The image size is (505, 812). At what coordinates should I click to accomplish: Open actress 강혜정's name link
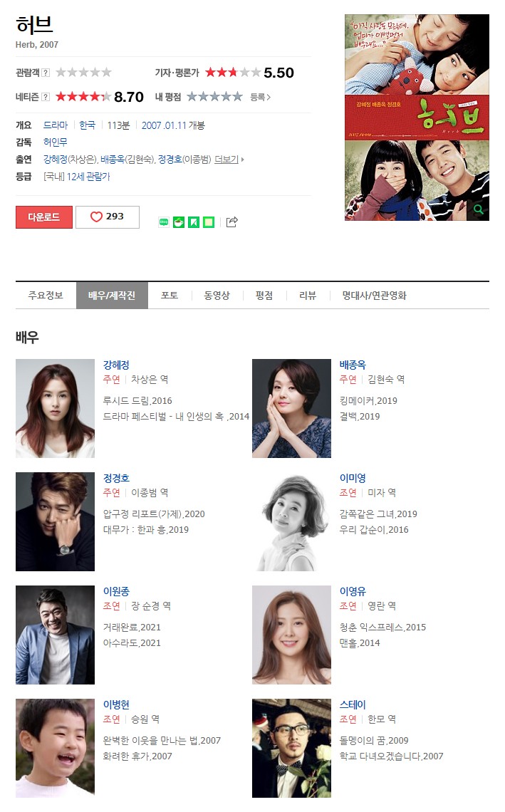pos(116,365)
